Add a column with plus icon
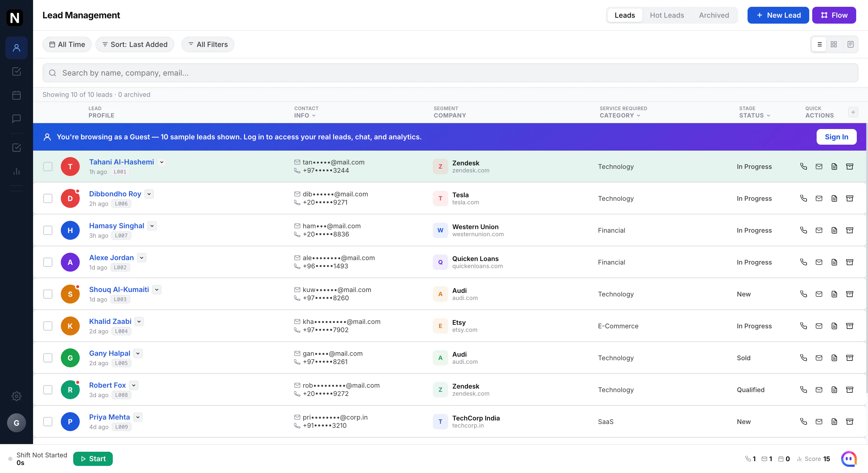Screen dimensions: 868x473 point(853,112)
